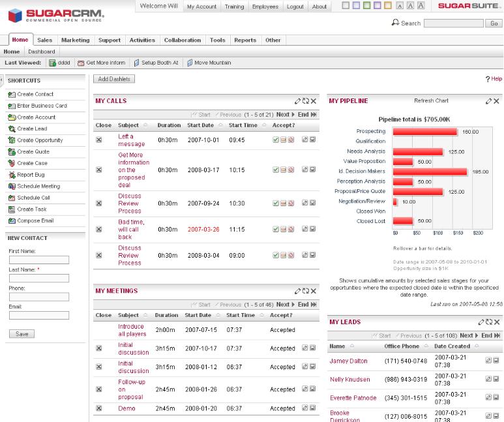The height and width of the screenshot is (422, 504).
Task: Edit the My Pipeline dashlet
Action: coord(488,101)
